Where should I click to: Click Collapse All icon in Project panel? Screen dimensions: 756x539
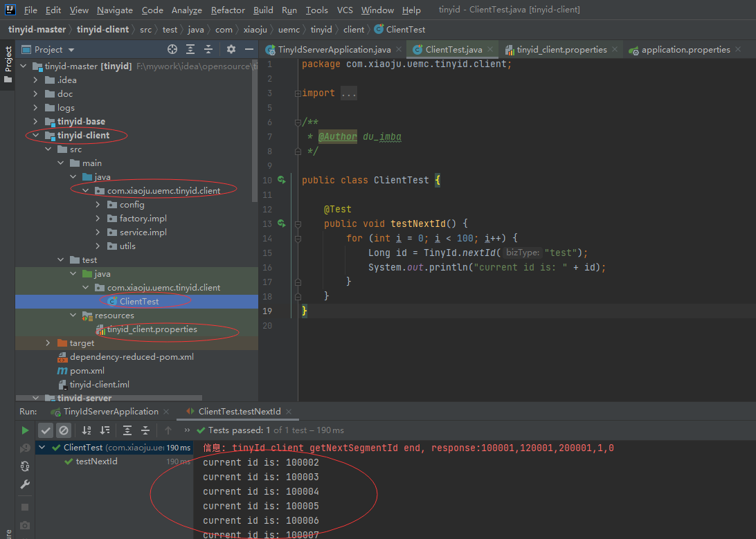pyautogui.click(x=208, y=49)
